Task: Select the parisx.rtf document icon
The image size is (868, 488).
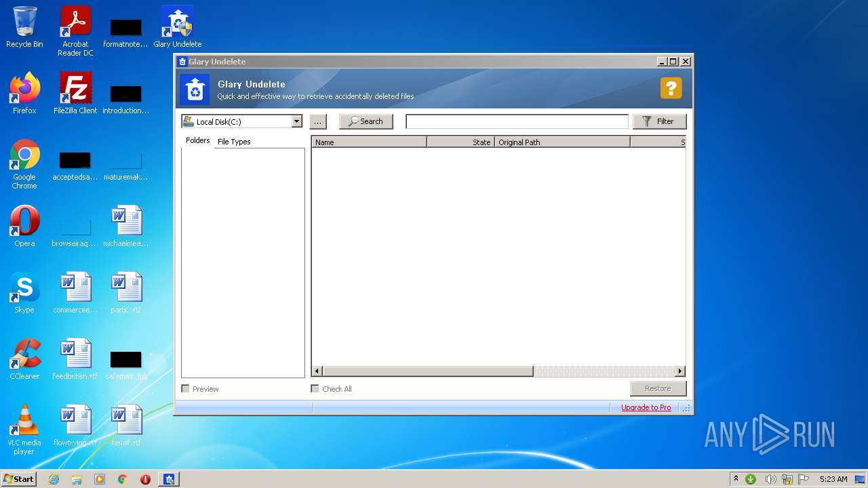Action: (x=126, y=293)
